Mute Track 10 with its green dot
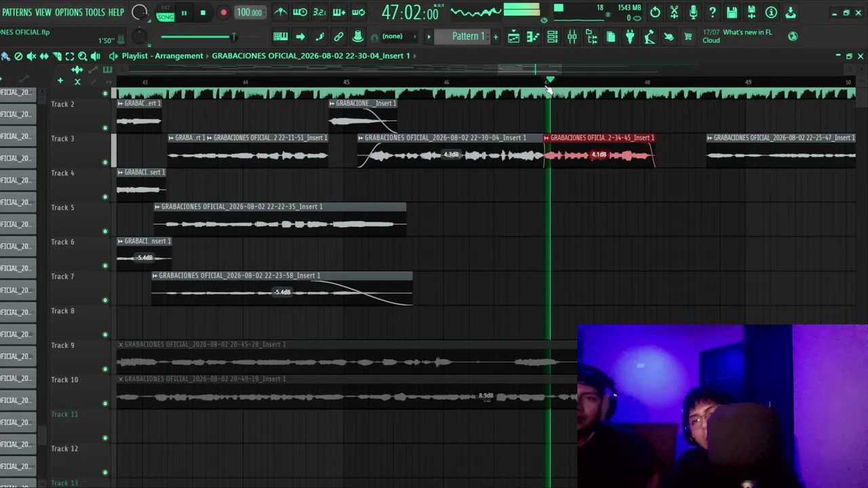 (105, 403)
